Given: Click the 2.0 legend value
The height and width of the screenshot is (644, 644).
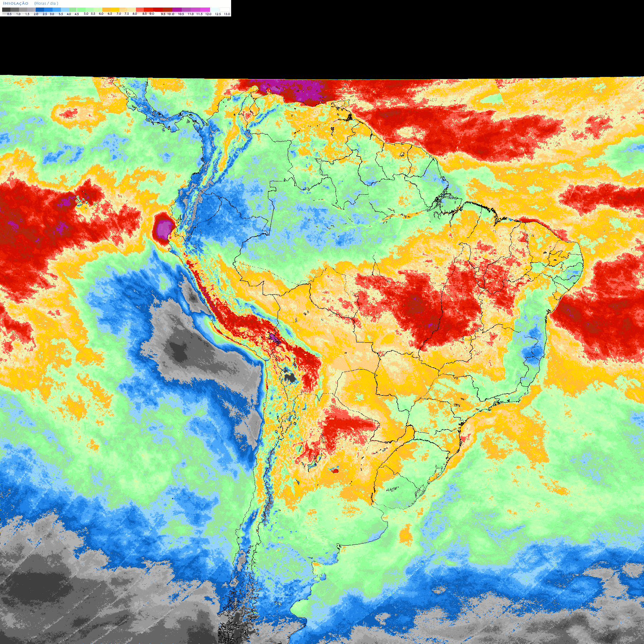Looking at the screenshot, I should 36,14.
